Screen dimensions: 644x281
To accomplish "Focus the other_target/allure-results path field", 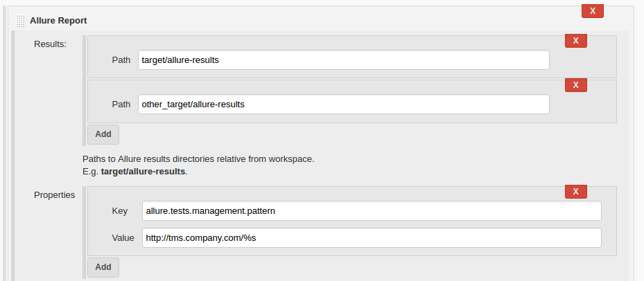I will [x=343, y=105].
